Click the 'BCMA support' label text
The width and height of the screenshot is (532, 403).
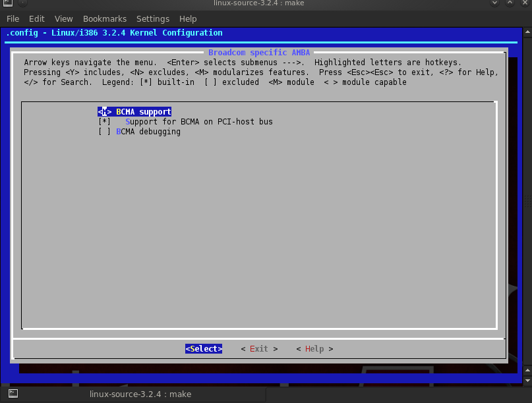pyautogui.click(x=144, y=112)
